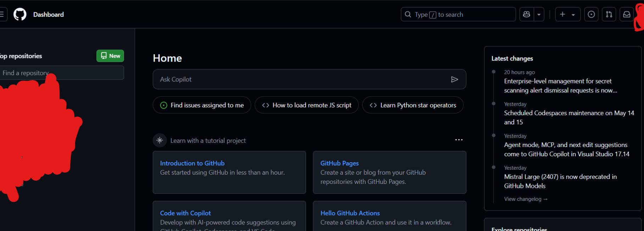Click the send arrow in Ask Copilot
The height and width of the screenshot is (231, 644).
point(454,79)
